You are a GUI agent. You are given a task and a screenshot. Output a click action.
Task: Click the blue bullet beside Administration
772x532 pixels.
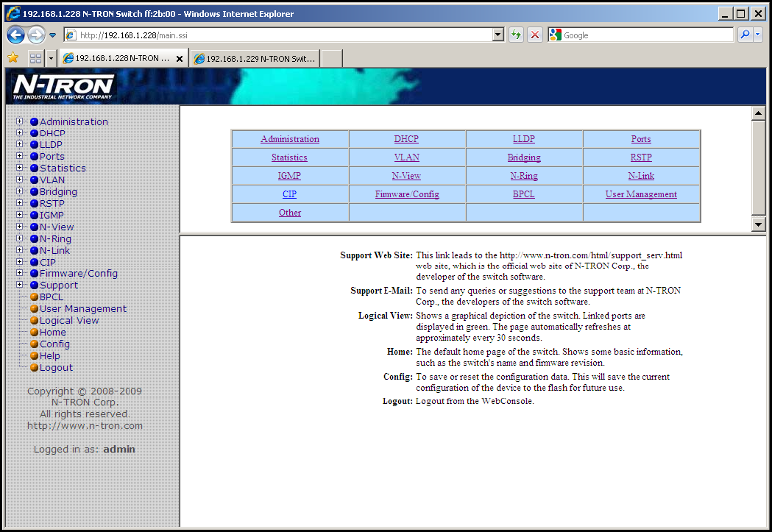click(x=34, y=122)
